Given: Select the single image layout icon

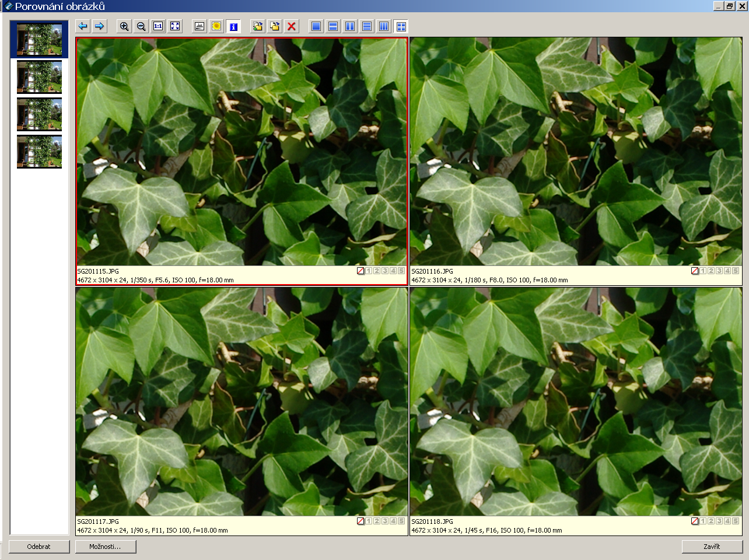Looking at the screenshot, I should [x=316, y=26].
